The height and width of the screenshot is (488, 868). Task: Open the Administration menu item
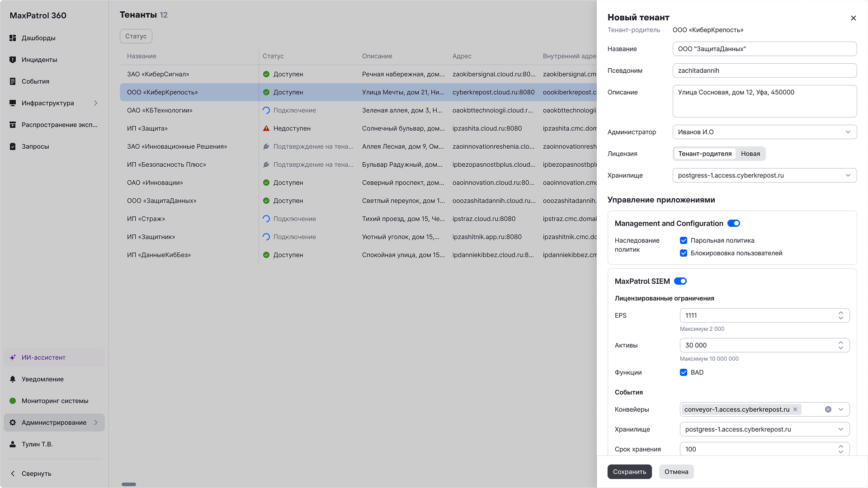tap(54, 422)
